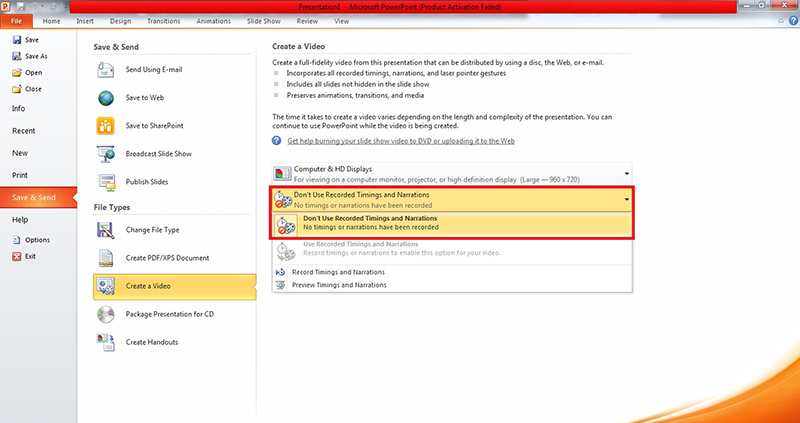The width and height of the screenshot is (800, 423).
Task: Click the Computer & HD Displays monitor icon
Action: 282,174
